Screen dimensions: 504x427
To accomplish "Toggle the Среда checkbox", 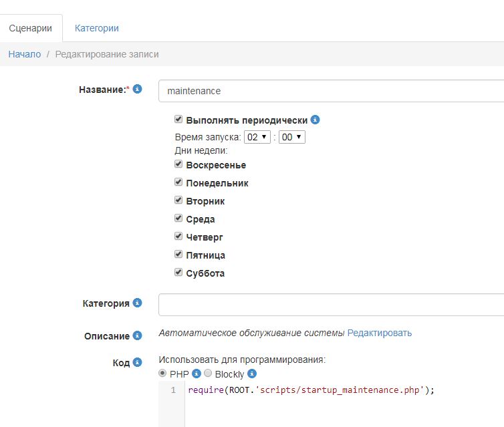I will click(178, 218).
